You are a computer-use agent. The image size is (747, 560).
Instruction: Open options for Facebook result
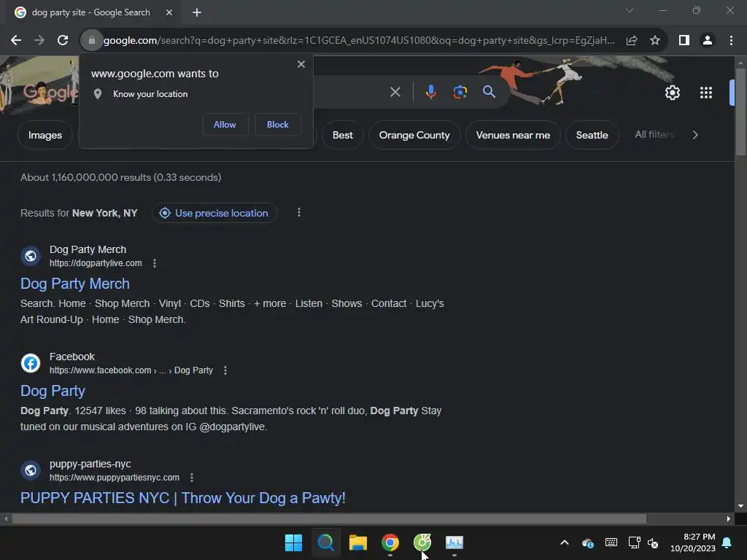225,370
